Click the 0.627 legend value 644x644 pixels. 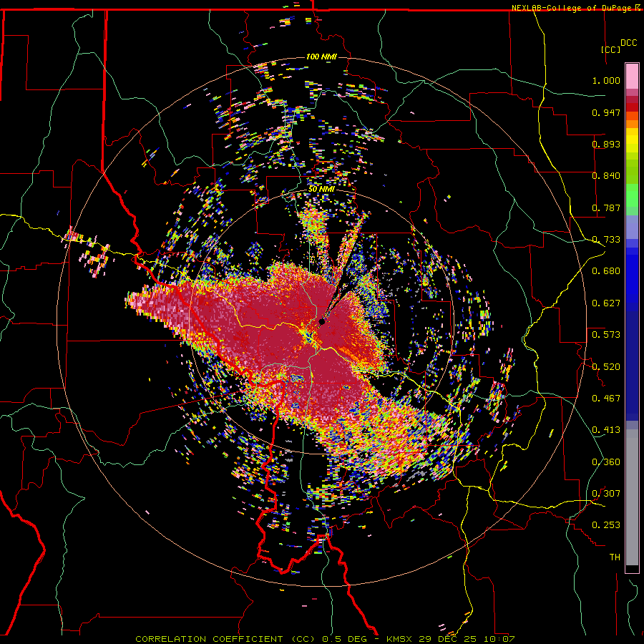(x=606, y=303)
